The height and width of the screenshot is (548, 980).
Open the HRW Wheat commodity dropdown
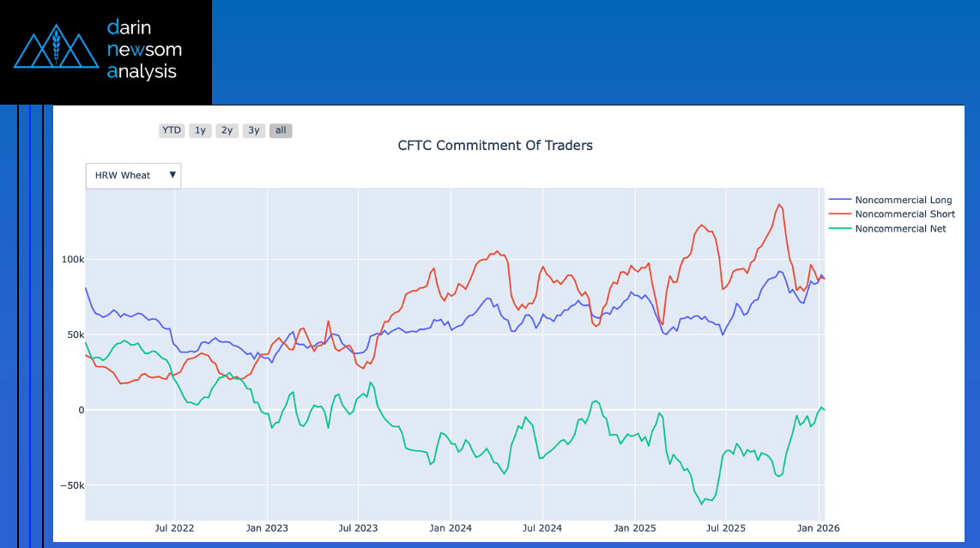pyautogui.click(x=124, y=176)
